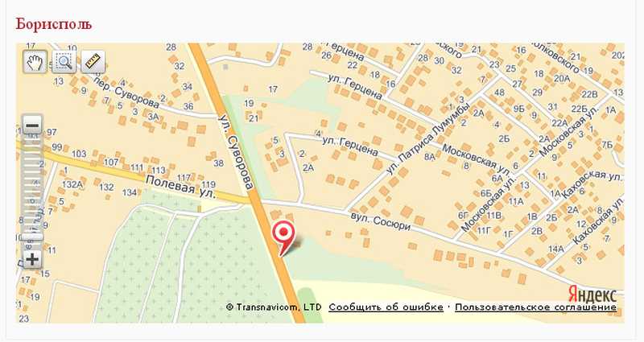This screenshot has width=644, height=342.
Task: Click the minus zoom-out button
Action: pos(32,125)
